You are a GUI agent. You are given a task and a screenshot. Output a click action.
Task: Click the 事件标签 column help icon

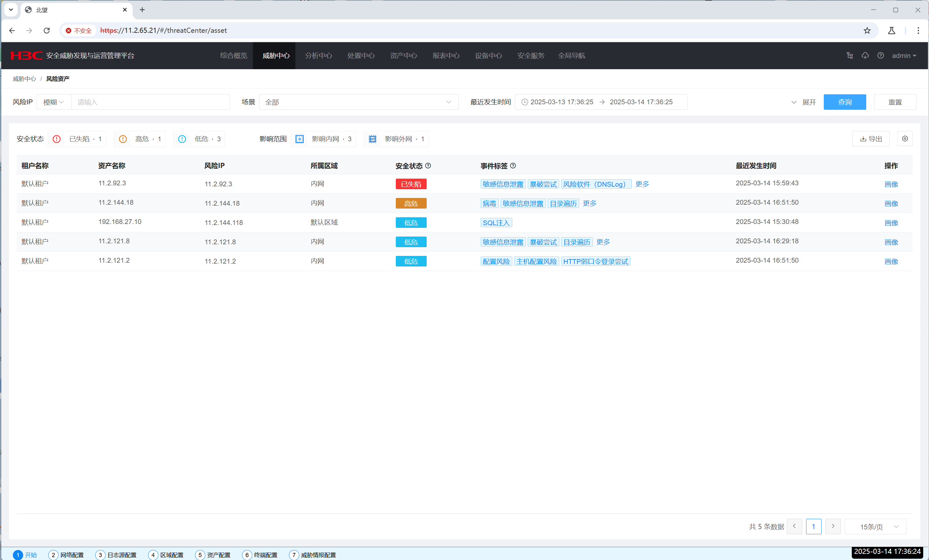[513, 165]
